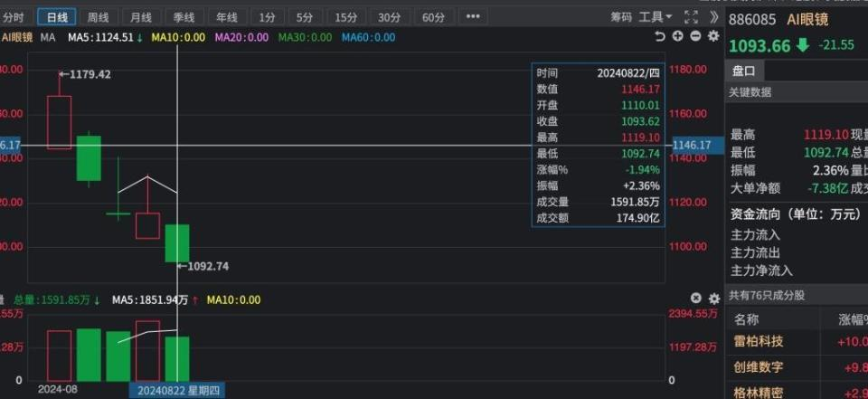Expand toolbar with double chevron icon
The height and width of the screenshot is (399, 868).
[x=714, y=16]
